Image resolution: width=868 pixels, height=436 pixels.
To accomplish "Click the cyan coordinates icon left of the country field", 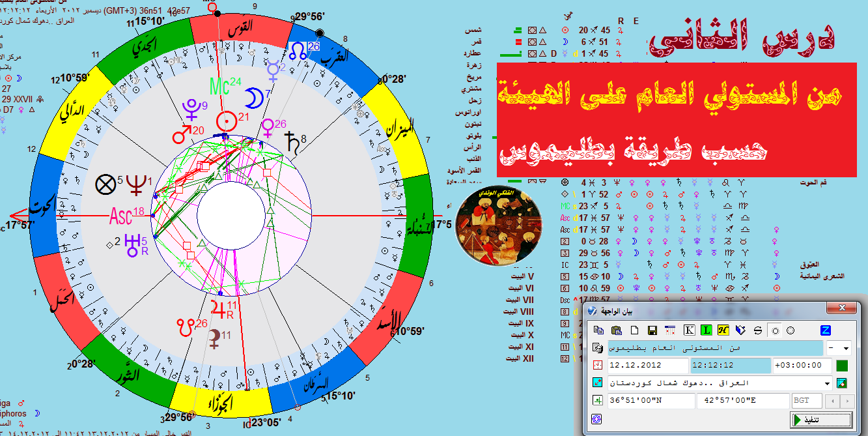I will pos(596,383).
